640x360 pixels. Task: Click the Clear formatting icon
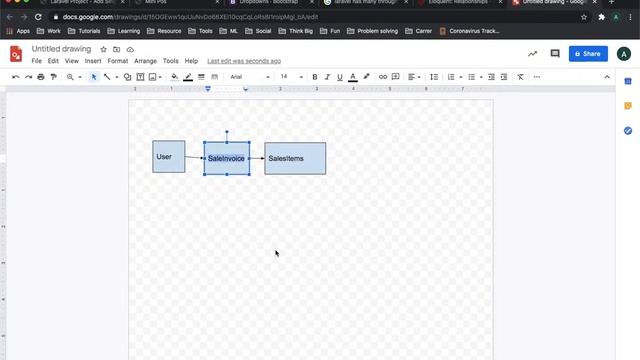pos(520,77)
